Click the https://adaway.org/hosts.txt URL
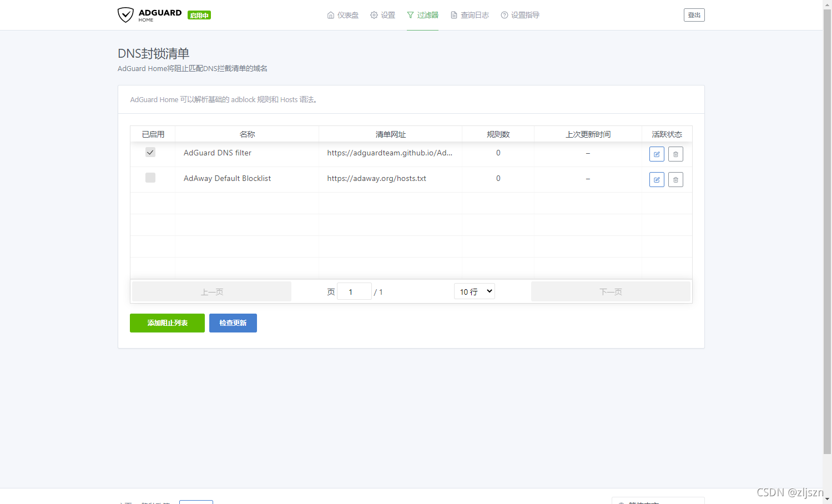The width and height of the screenshot is (832, 504). point(377,178)
